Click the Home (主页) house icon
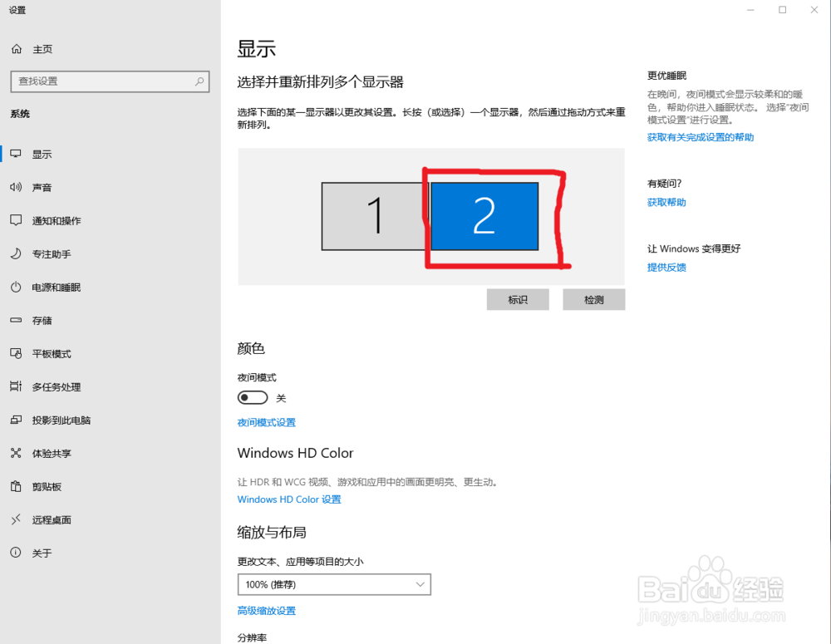This screenshot has width=831, height=644. (x=17, y=49)
